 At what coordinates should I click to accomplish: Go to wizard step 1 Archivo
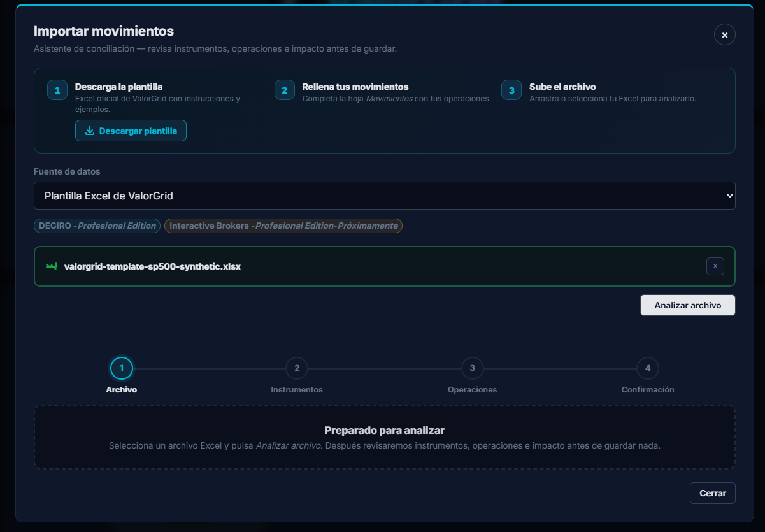[x=122, y=368]
